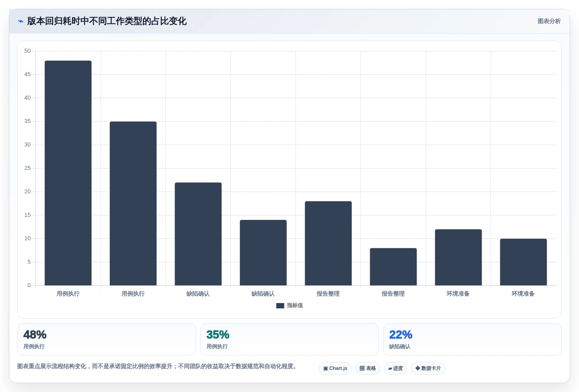Image resolution: width=579 pixels, height=392 pixels.
Task: Select the 用例执行 bar with value 48
Action: [68, 173]
